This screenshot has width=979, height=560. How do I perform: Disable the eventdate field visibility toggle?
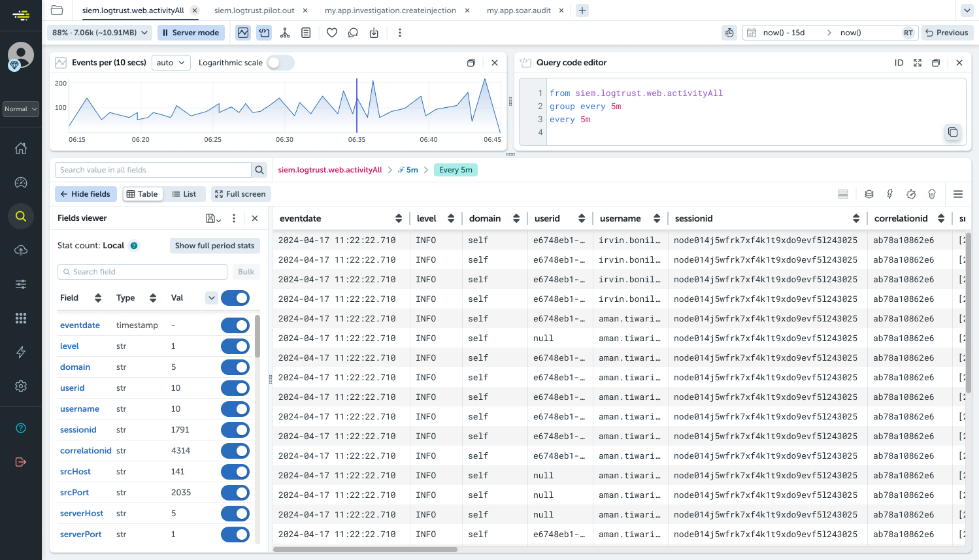coord(235,325)
